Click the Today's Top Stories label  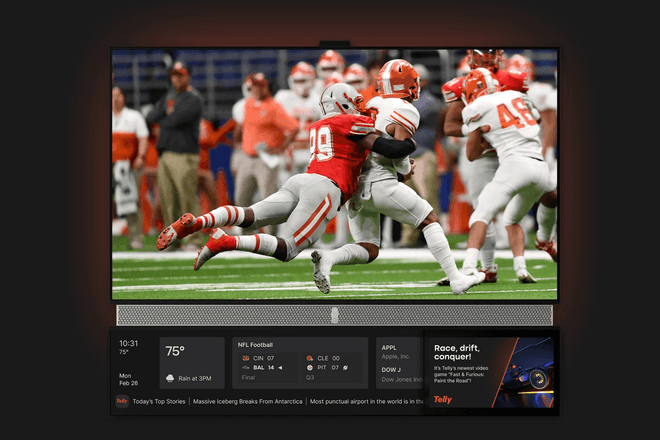pyautogui.click(x=158, y=401)
